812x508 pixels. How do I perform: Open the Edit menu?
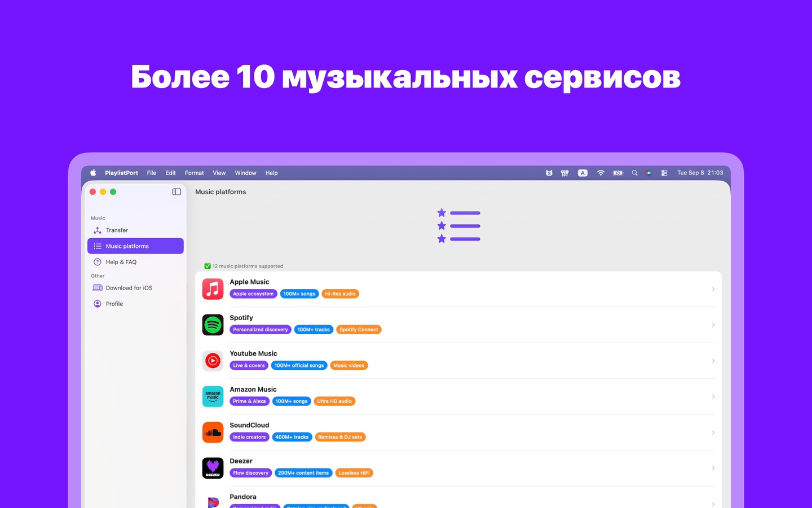[171, 173]
